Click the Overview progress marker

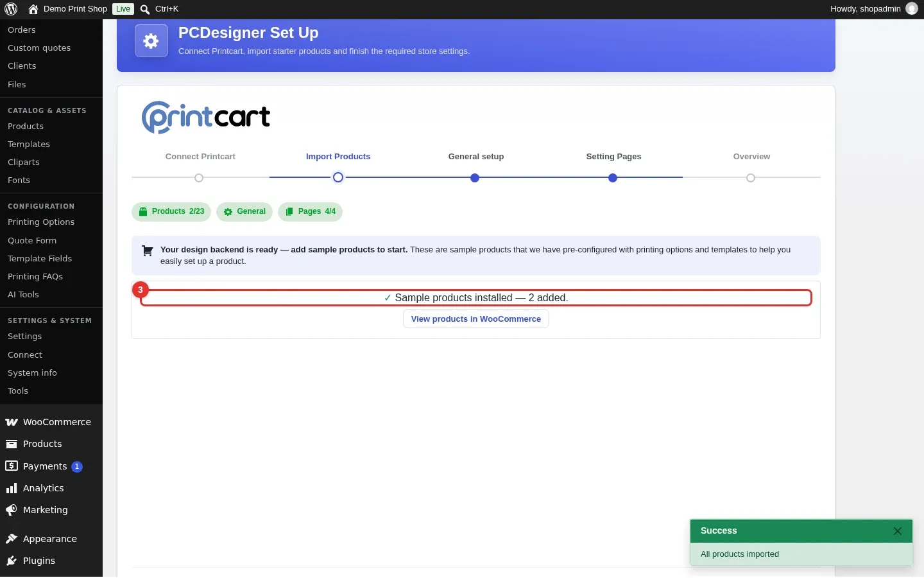click(x=751, y=178)
